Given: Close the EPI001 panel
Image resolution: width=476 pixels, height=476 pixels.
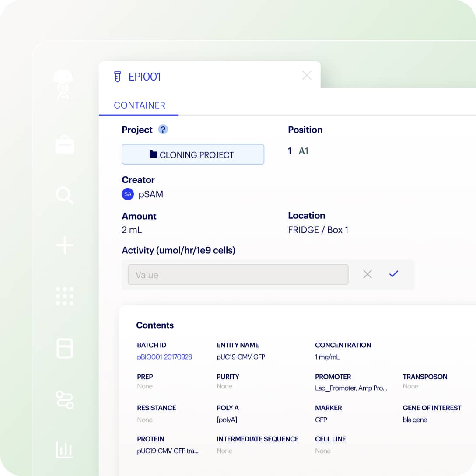Looking at the screenshot, I should 307,75.
